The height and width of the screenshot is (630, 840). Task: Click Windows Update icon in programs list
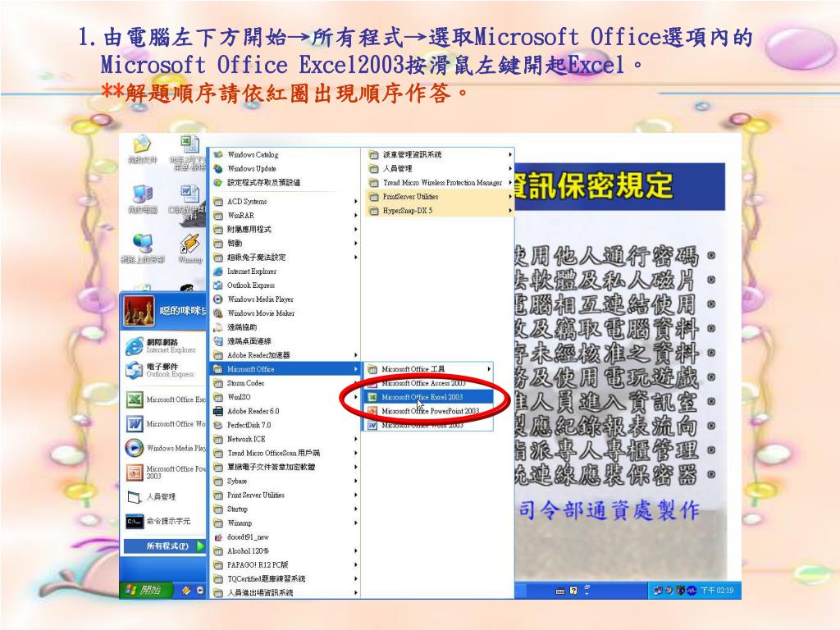pos(218,168)
